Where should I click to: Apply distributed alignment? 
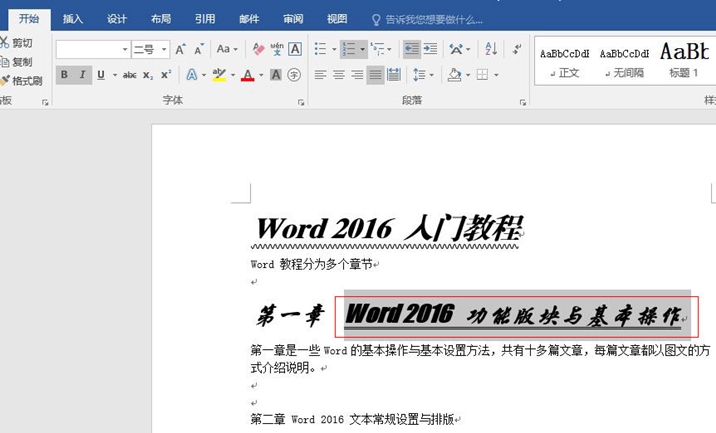click(394, 74)
